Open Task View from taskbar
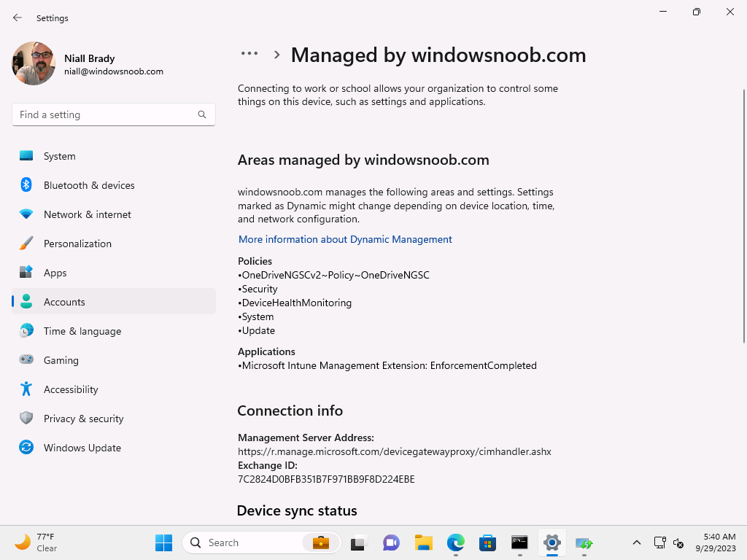 [x=359, y=542]
